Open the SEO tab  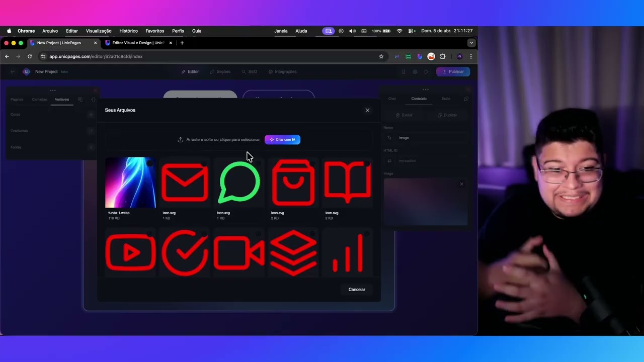click(250, 72)
